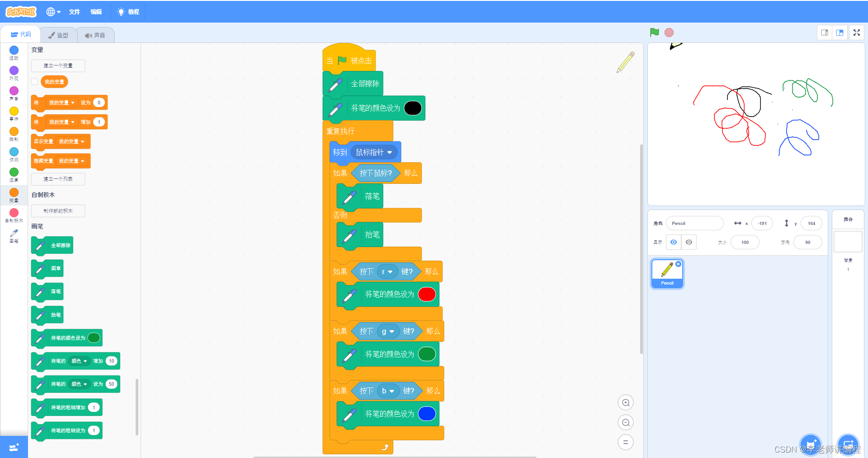This screenshot has width=868, height=458.
Task: Select the Pencil sprite thumbnail
Action: [x=667, y=274]
